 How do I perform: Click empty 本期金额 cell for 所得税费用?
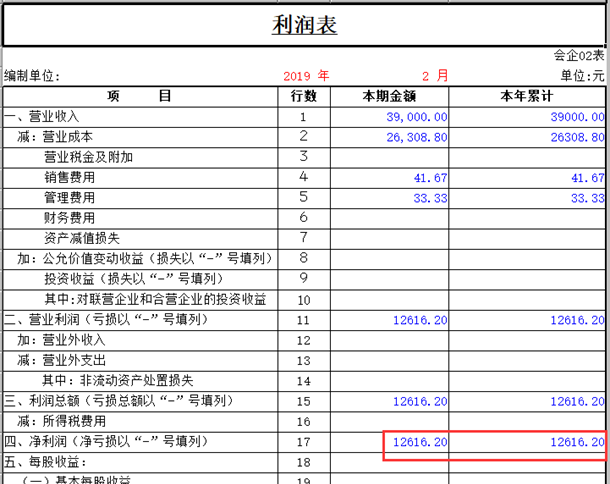pos(389,422)
